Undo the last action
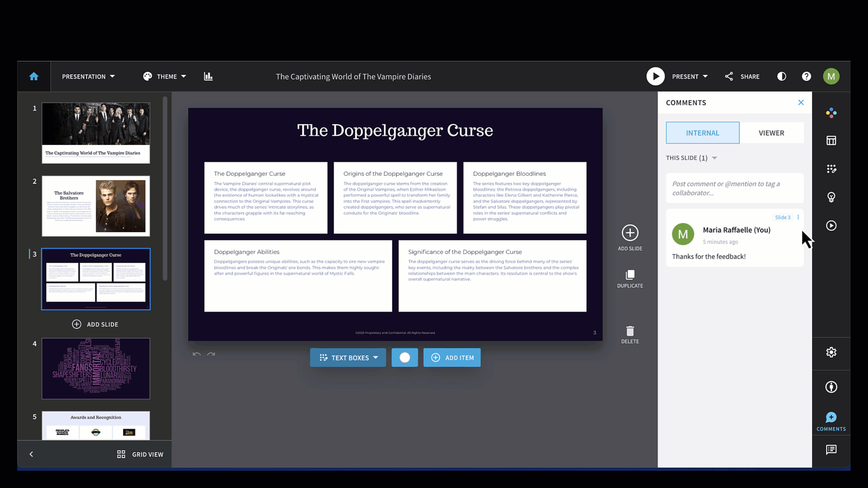The width and height of the screenshot is (868, 488). click(197, 354)
